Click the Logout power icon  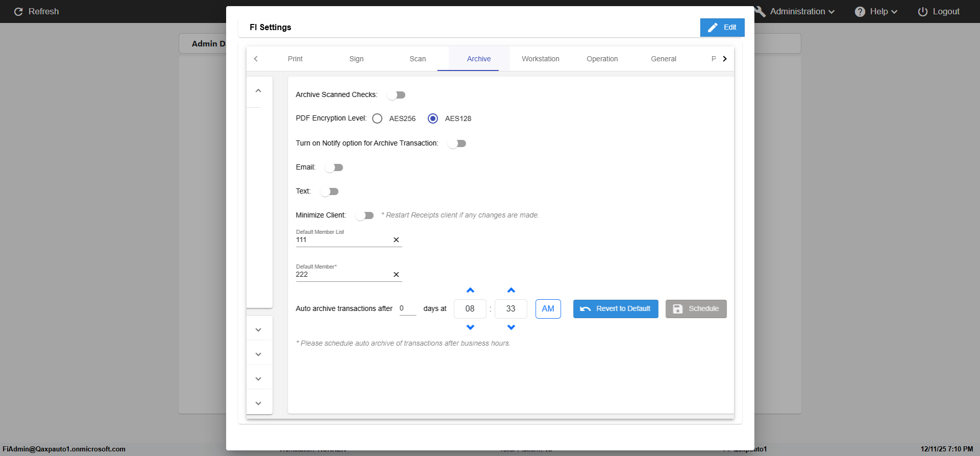[x=922, y=12]
